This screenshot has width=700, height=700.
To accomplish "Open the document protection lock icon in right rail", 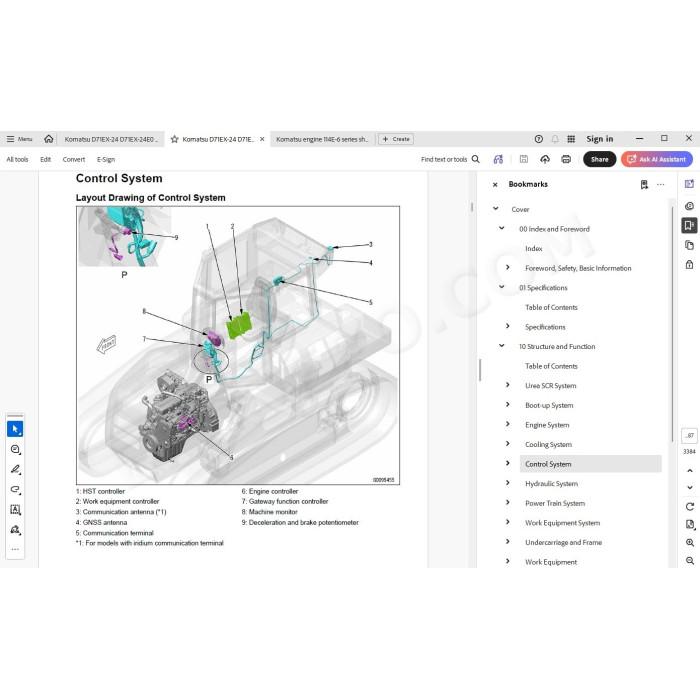I will coord(689,265).
